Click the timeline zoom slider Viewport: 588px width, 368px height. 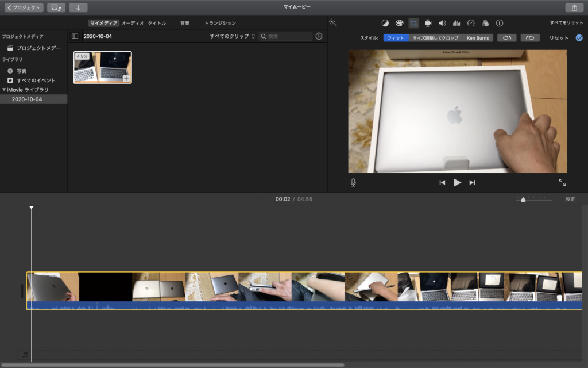pos(523,200)
